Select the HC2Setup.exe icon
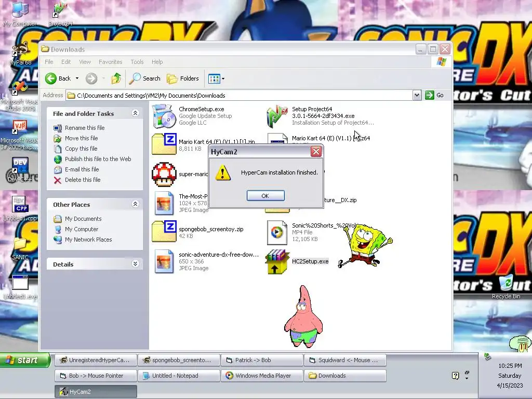 click(277, 262)
